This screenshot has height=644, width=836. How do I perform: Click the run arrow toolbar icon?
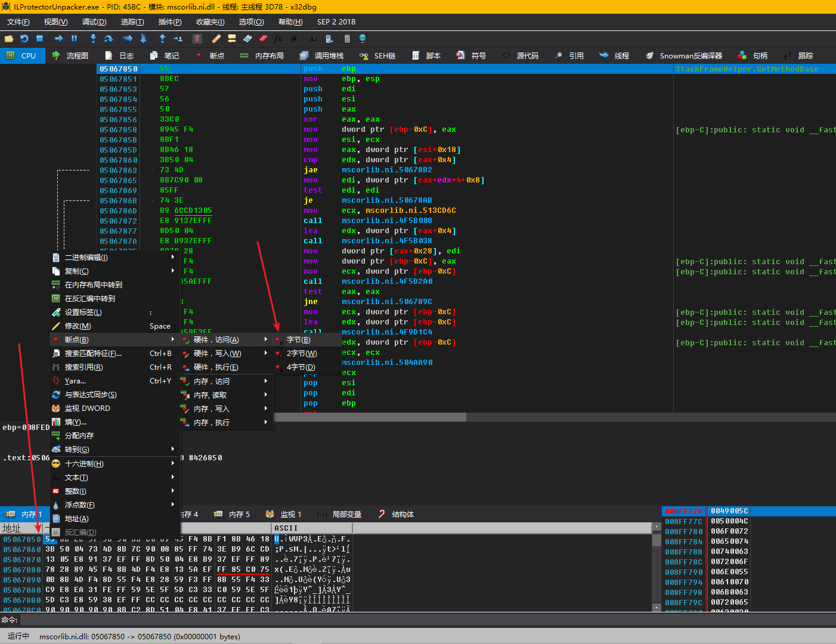pos(58,39)
